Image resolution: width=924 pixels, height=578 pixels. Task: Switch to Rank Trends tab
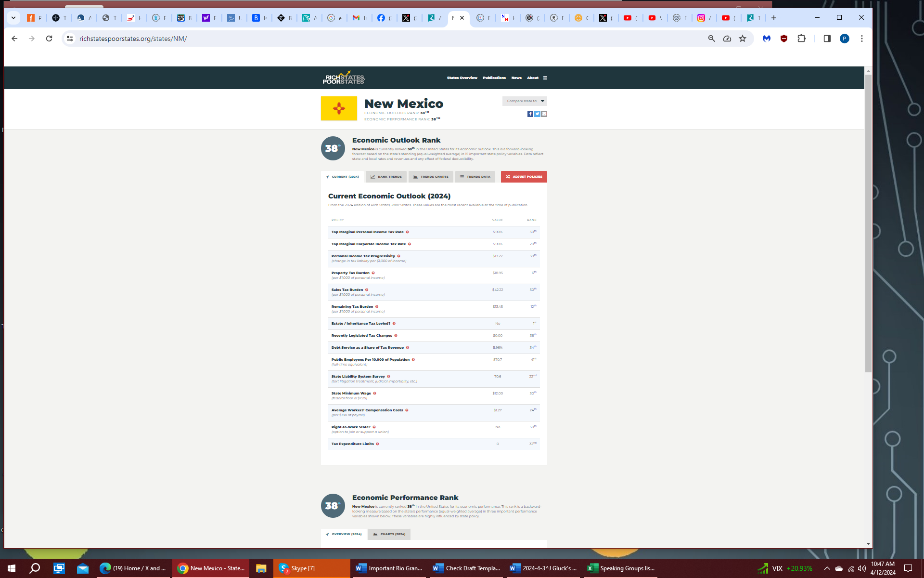pyautogui.click(x=386, y=177)
